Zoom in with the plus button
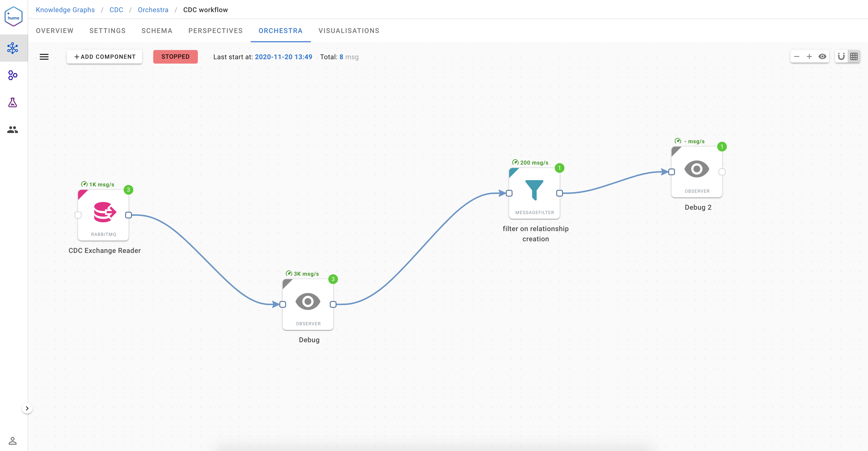The image size is (868, 451). [x=809, y=57]
